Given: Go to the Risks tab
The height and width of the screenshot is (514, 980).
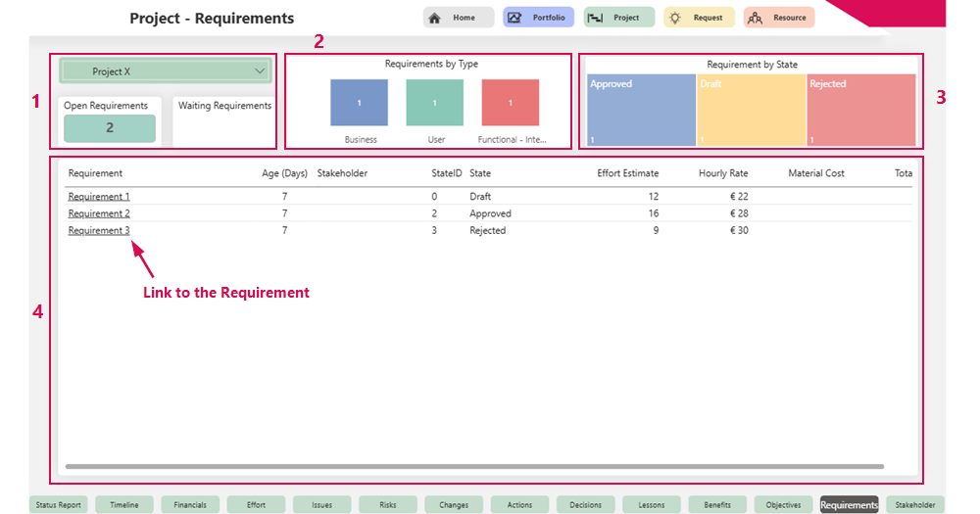Looking at the screenshot, I should tap(387, 504).
